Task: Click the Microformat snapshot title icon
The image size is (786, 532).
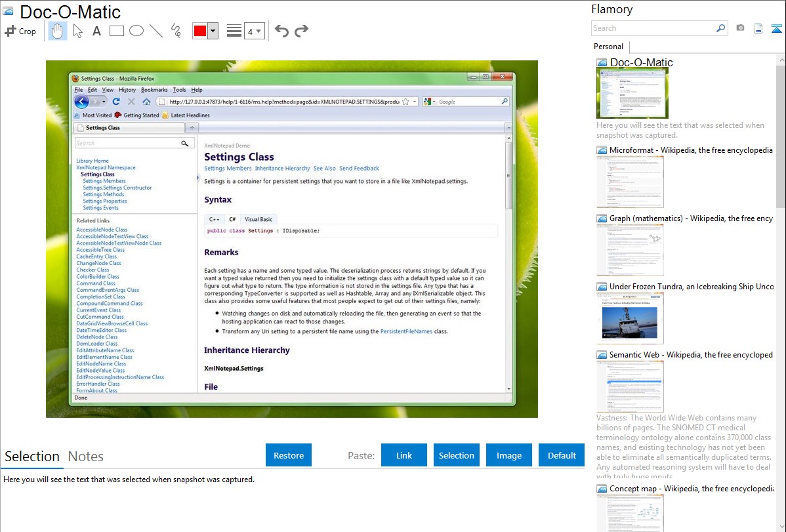Action: (x=602, y=150)
